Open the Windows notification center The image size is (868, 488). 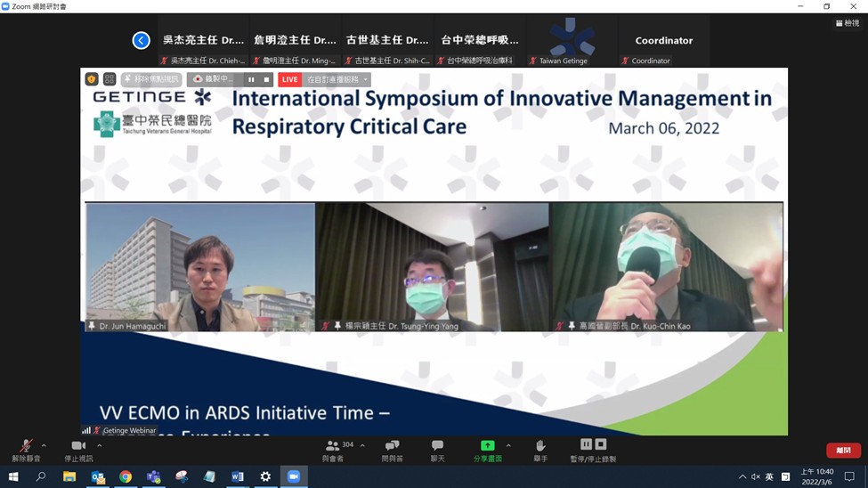pos(849,476)
